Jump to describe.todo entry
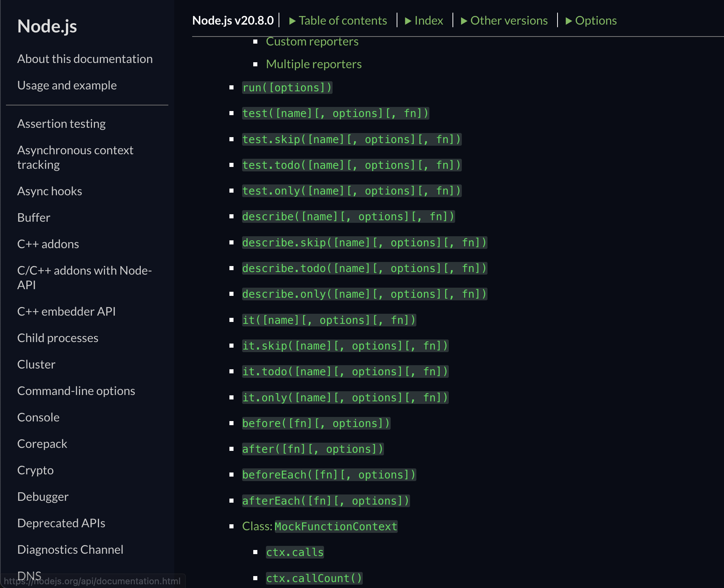 pos(365,268)
